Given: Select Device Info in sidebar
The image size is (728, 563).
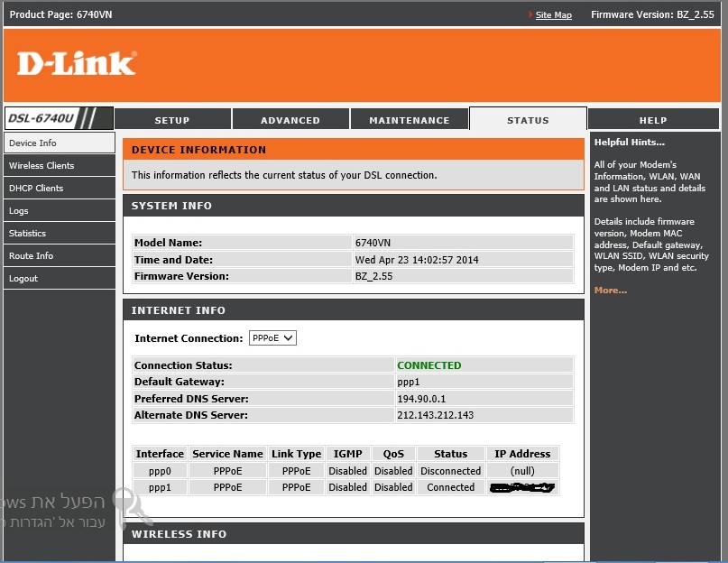Looking at the screenshot, I should point(32,143).
